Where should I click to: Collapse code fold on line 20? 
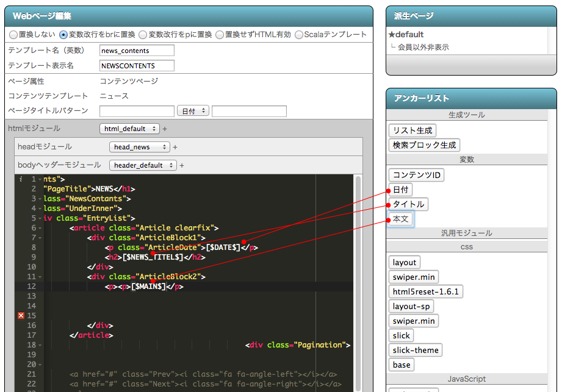40,365
